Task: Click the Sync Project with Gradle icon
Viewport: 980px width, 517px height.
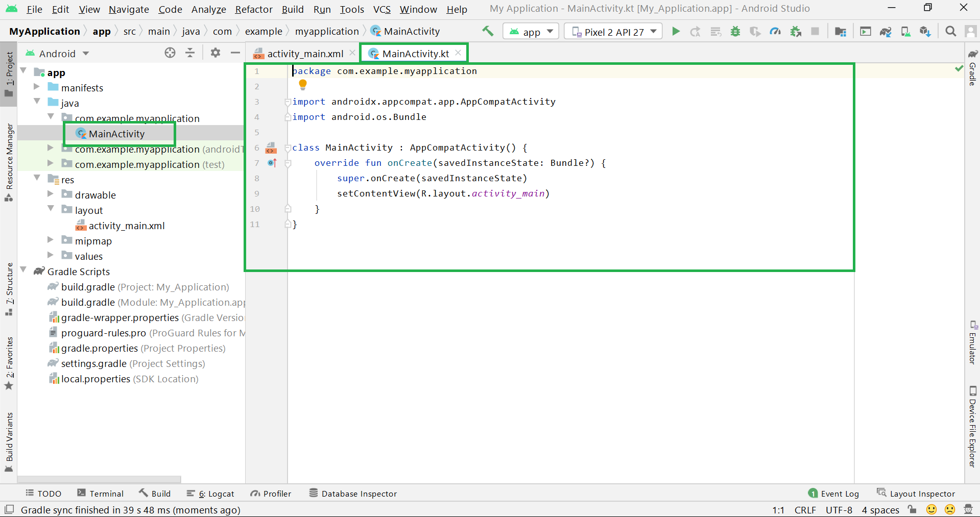Action: pos(886,32)
